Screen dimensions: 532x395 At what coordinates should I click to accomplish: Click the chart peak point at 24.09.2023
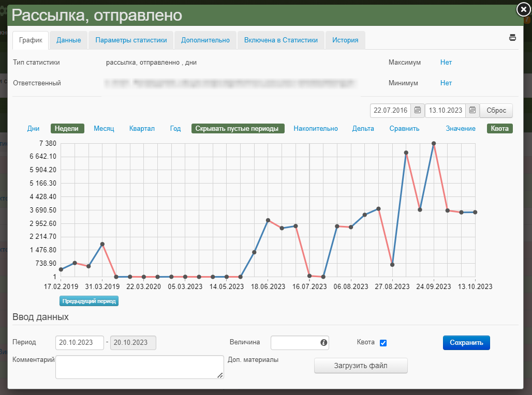point(434,143)
